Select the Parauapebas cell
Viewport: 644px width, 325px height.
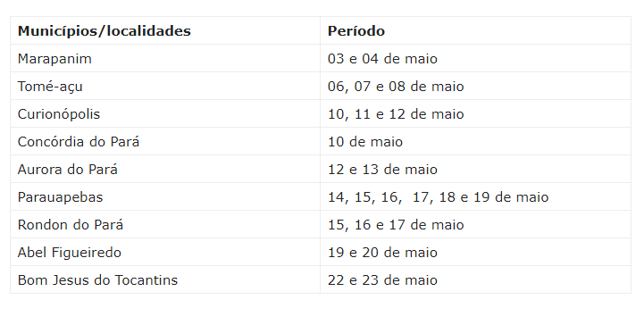[165, 197]
